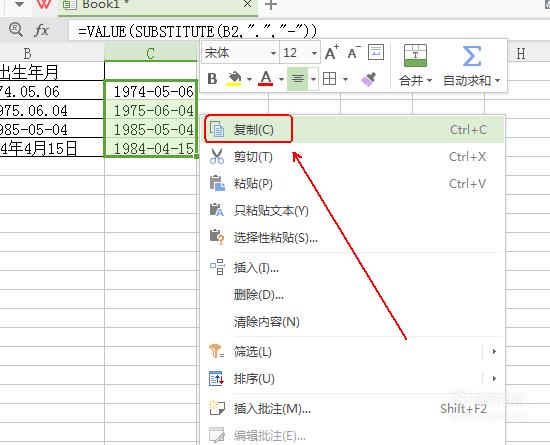This screenshot has height=445, width=550.
Task: Select cell with 1984-04-15
Action: coord(151,147)
